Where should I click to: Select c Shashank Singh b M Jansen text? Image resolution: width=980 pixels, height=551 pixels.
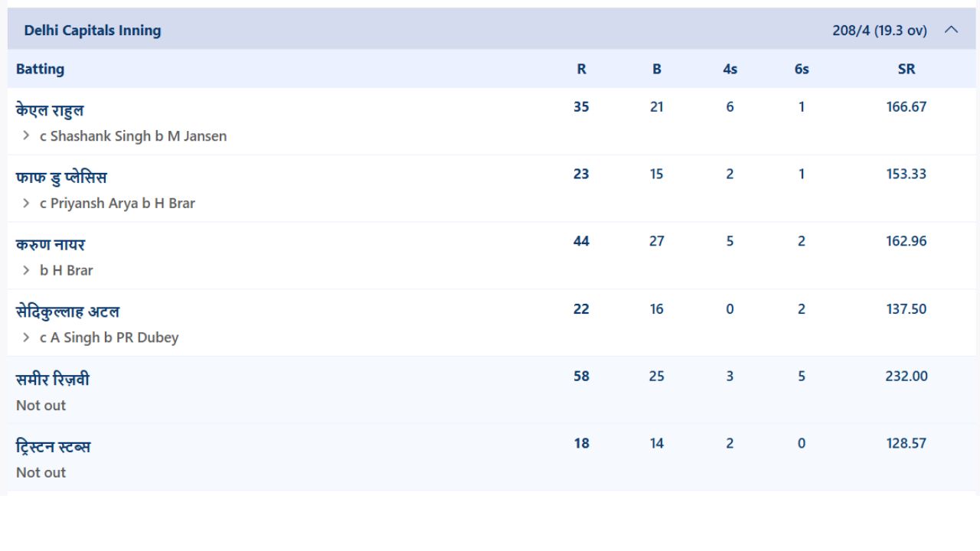pos(133,136)
